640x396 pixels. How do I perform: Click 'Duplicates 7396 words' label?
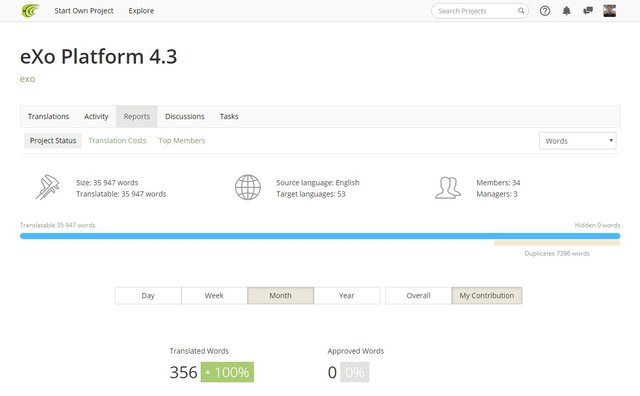557,253
